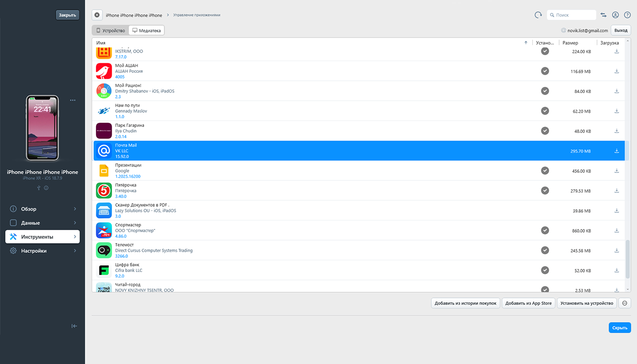637x364 pixels.
Task: Click Добавить из истории покупок
Action: point(466,303)
